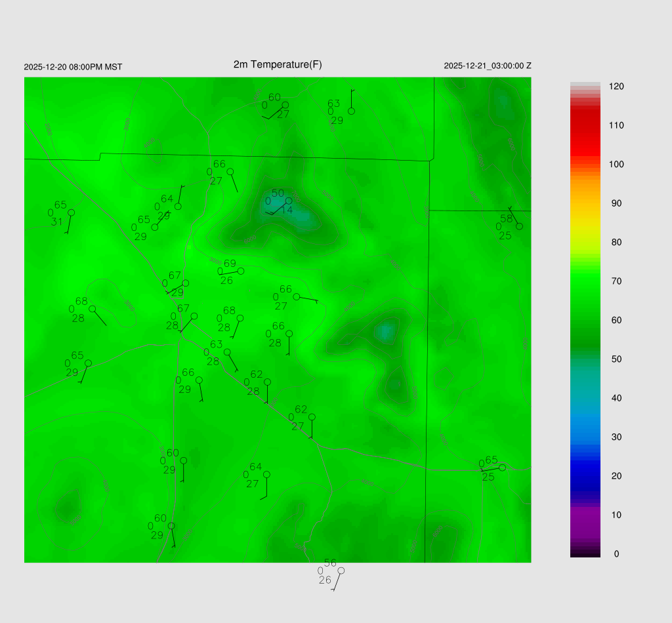Viewport: 672px width, 623px height.
Task: Click the station circle reading 50 over 14
Action: pos(289,201)
